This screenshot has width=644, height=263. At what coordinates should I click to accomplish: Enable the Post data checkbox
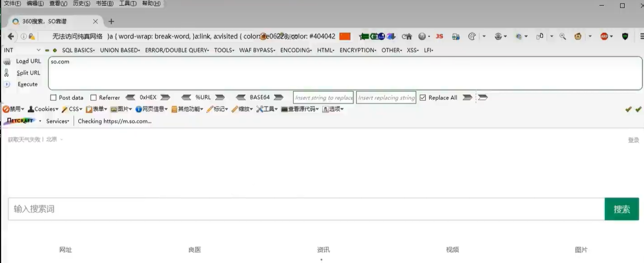click(x=53, y=98)
